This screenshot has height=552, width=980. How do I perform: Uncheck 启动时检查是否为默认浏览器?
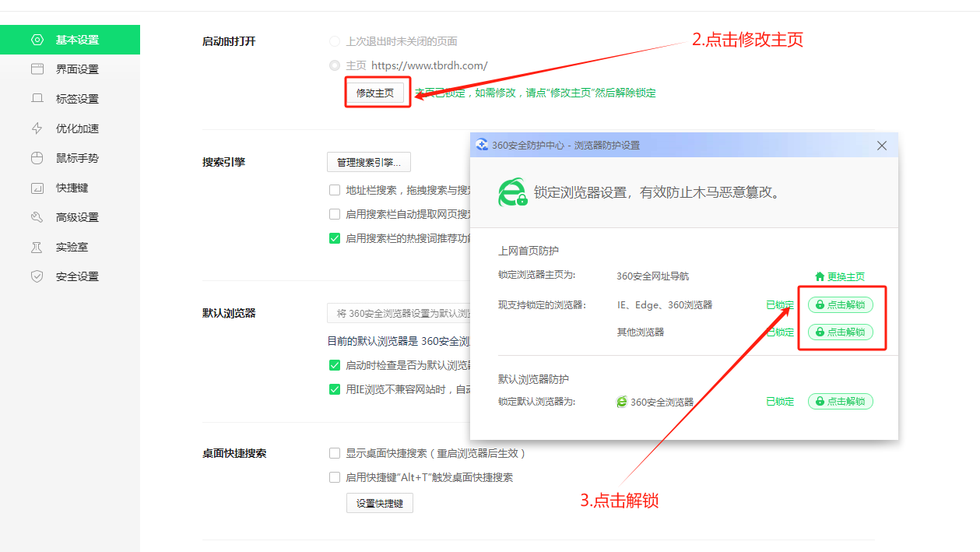click(335, 365)
